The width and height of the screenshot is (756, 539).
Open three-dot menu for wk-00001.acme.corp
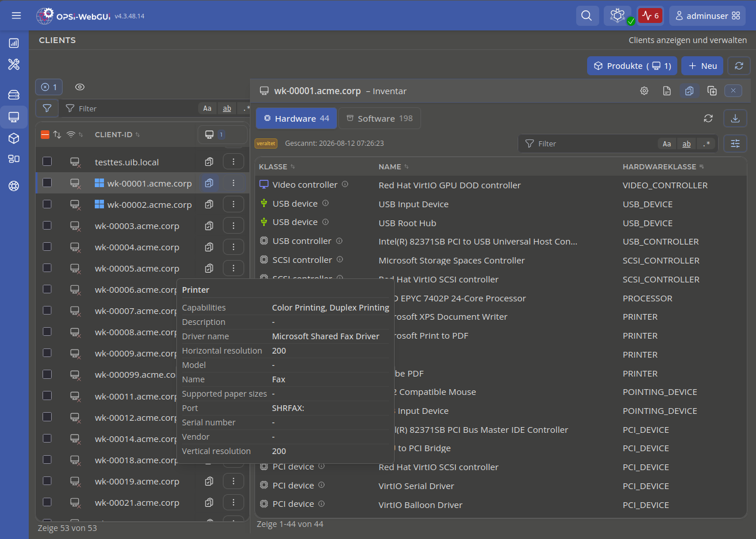point(233,183)
